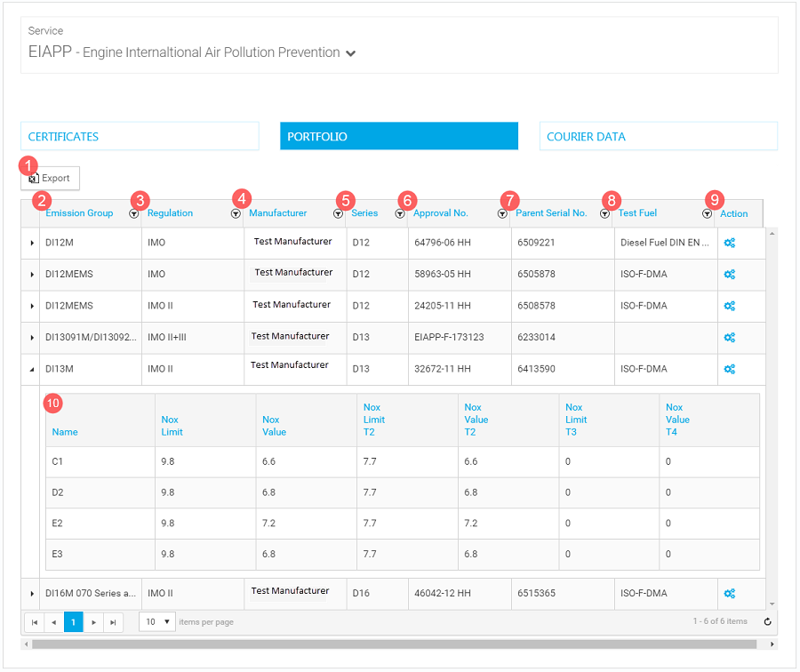Click the Export button
The height and width of the screenshot is (672, 800).
pyautogui.click(x=49, y=178)
